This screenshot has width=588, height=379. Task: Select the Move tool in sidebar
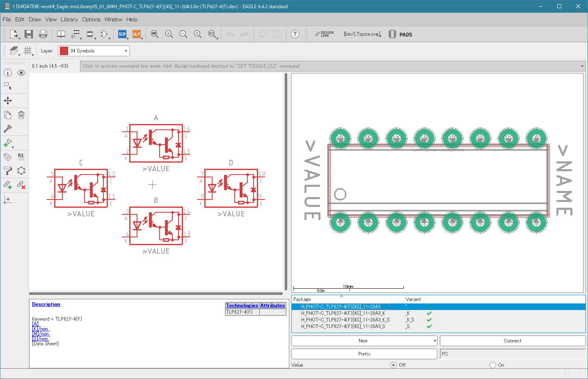(8, 101)
